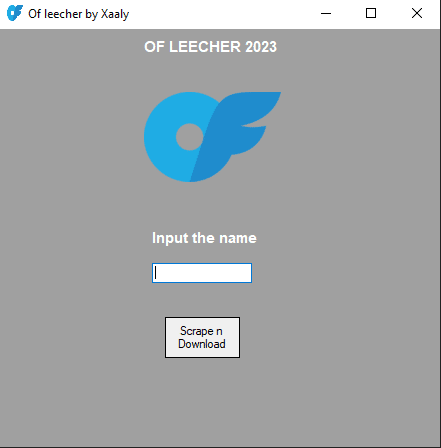Start scraping with the Download button
441x448 pixels.
(202, 337)
